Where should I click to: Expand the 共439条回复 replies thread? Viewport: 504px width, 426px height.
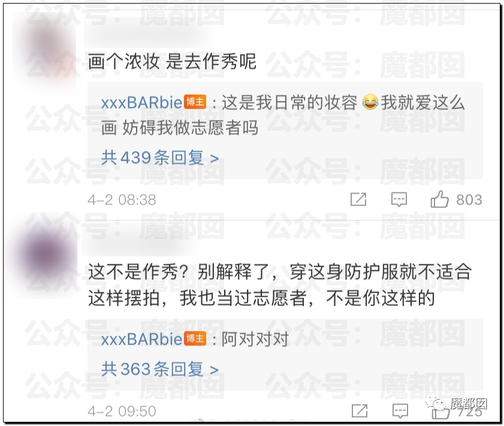coord(160,158)
